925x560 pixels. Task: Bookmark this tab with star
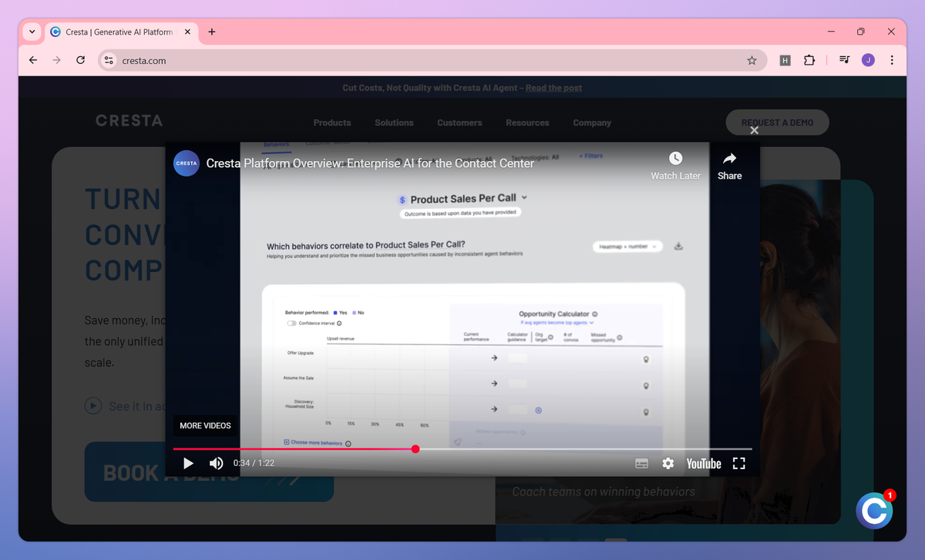752,60
